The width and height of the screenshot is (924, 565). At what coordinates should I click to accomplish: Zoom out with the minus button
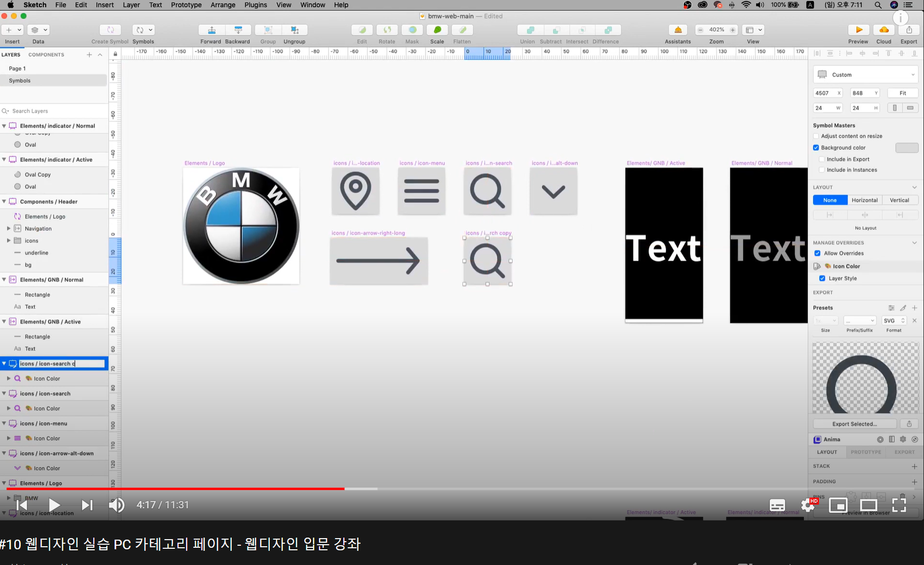pos(700,30)
